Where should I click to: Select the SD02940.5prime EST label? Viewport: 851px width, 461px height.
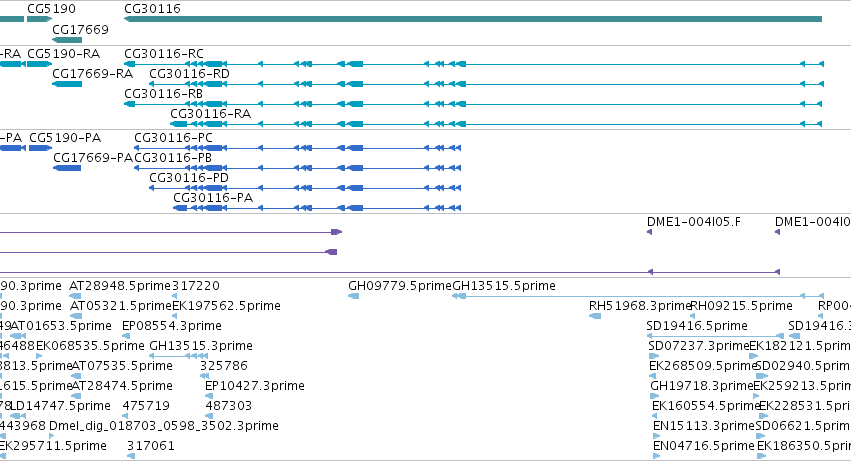pos(803,366)
